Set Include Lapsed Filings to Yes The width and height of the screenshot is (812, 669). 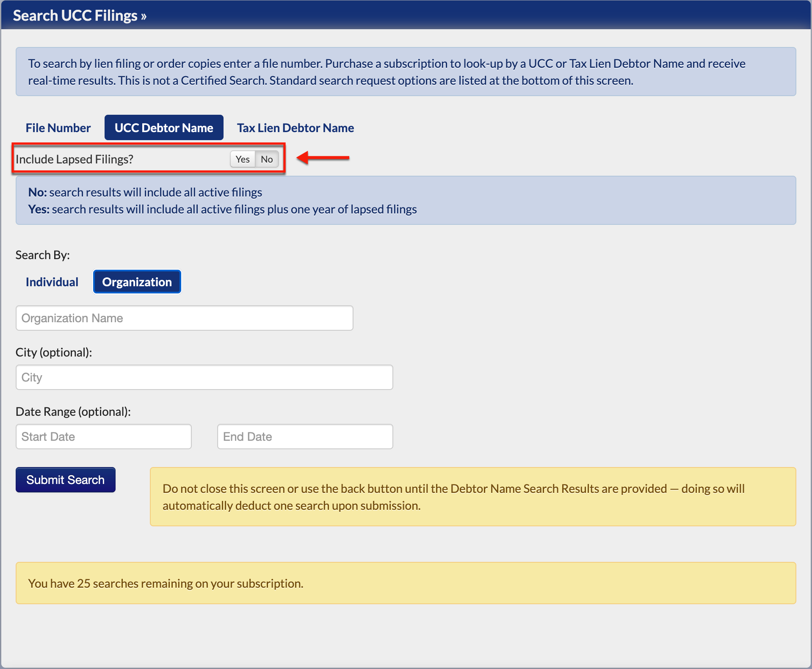pos(243,159)
